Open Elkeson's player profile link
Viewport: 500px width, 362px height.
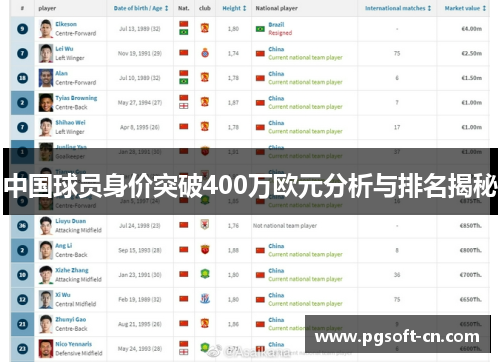[x=66, y=24]
